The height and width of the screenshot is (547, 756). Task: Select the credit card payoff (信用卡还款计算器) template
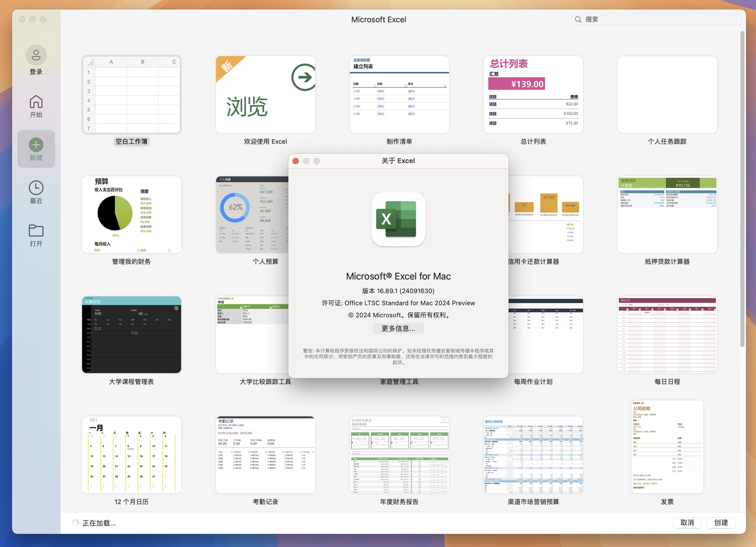coord(546,215)
